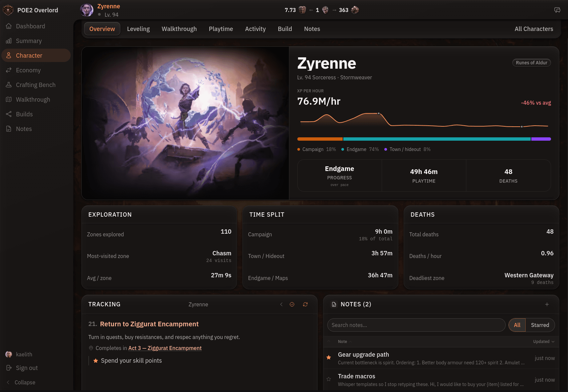
Task: Mark tracking step complete check icon
Action: [x=292, y=304]
